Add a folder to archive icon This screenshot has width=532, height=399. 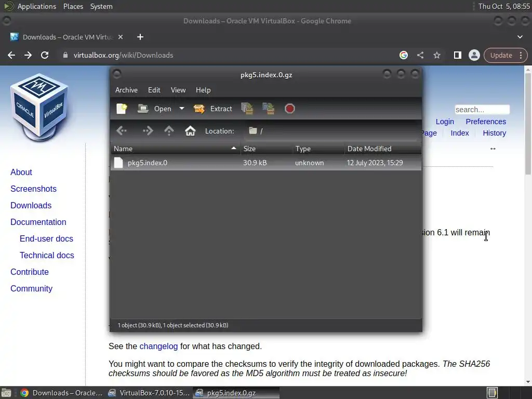pyautogui.click(x=269, y=109)
